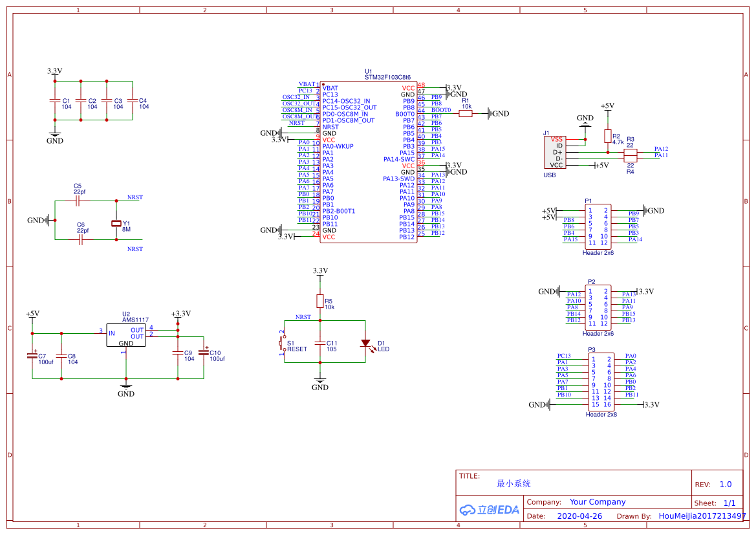Select the P1 header 2x6 body

[x=598, y=226]
